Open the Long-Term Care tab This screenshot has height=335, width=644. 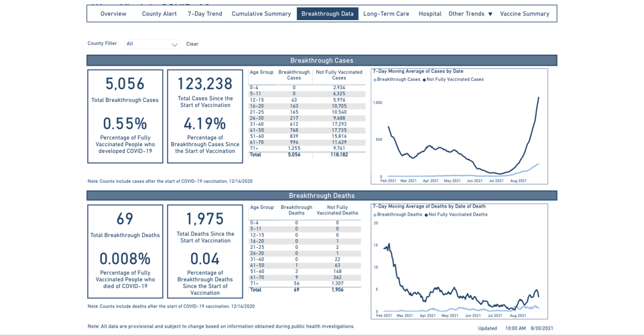coord(386,14)
